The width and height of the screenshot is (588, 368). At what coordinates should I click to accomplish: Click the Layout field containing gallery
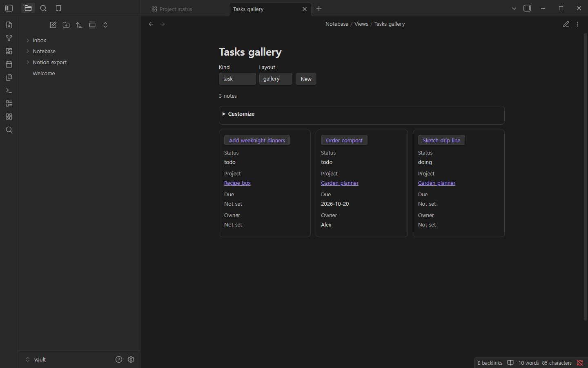coord(276,79)
